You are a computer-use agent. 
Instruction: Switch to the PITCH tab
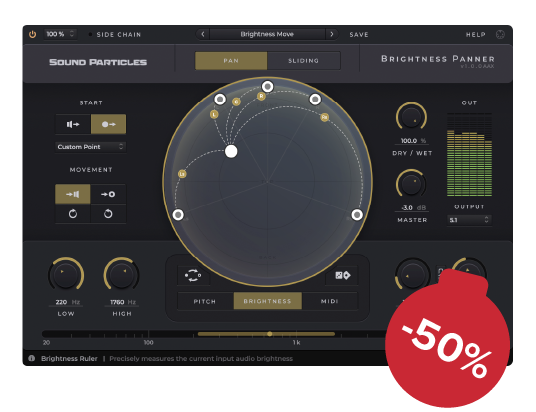205,301
